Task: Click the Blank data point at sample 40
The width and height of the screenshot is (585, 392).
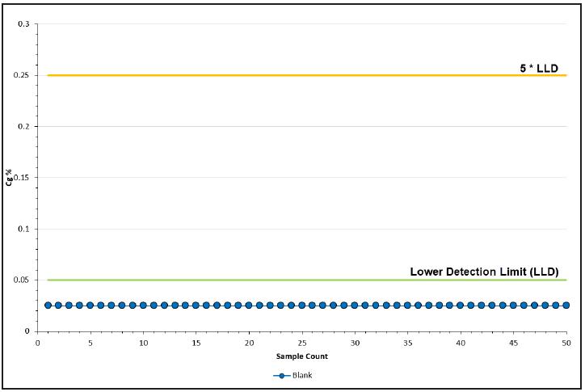Action: (460, 306)
